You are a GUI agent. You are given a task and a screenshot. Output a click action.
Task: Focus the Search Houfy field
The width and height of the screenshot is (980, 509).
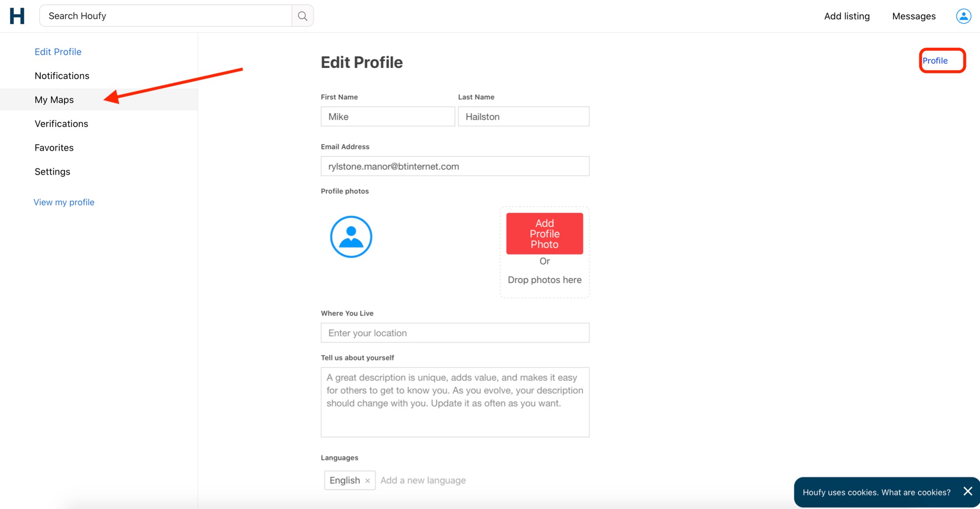coord(166,16)
